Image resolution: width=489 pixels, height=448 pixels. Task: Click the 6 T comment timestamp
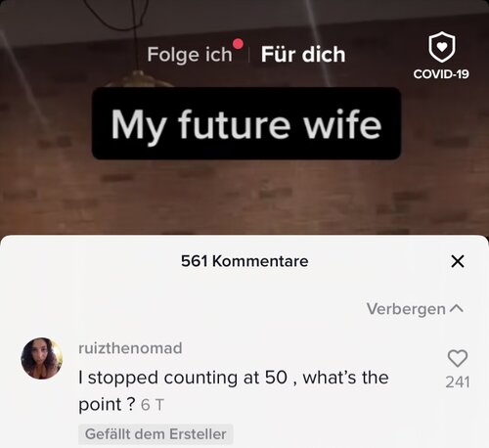point(152,405)
